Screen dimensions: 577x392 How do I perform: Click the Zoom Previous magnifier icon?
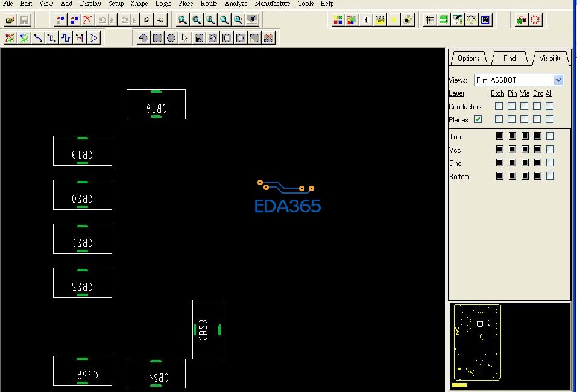pos(238,20)
